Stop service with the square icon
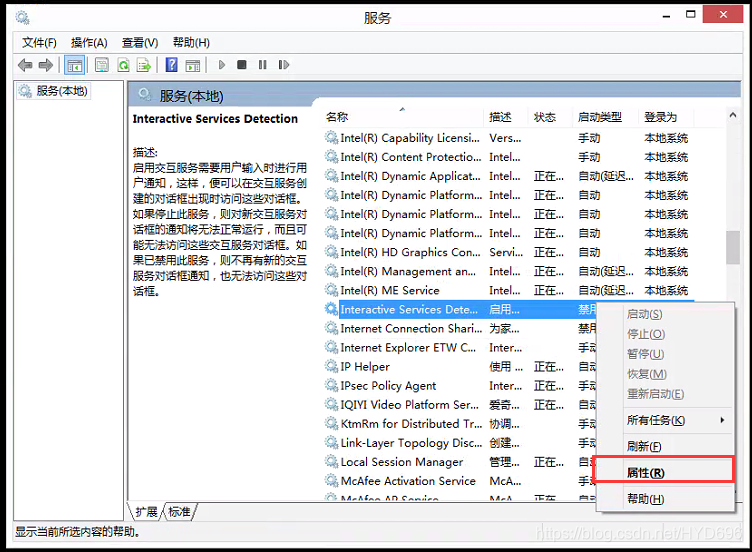The height and width of the screenshot is (552, 752). [242, 65]
